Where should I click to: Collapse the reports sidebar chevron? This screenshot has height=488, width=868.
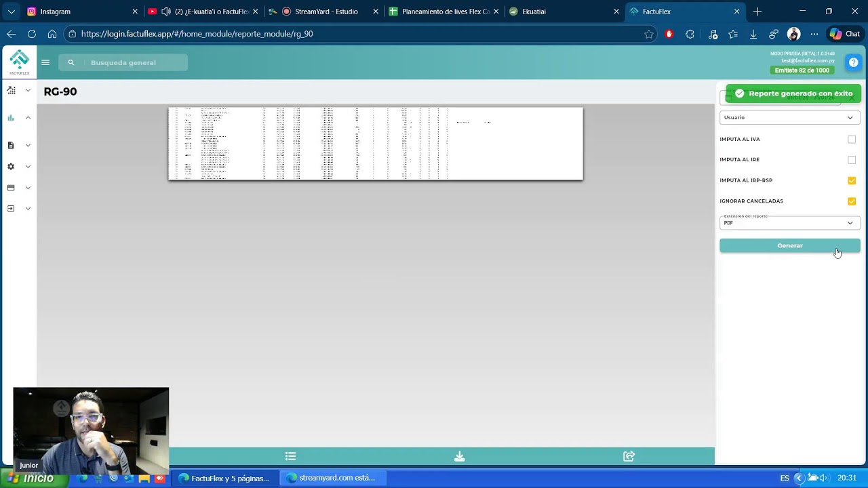click(28, 118)
